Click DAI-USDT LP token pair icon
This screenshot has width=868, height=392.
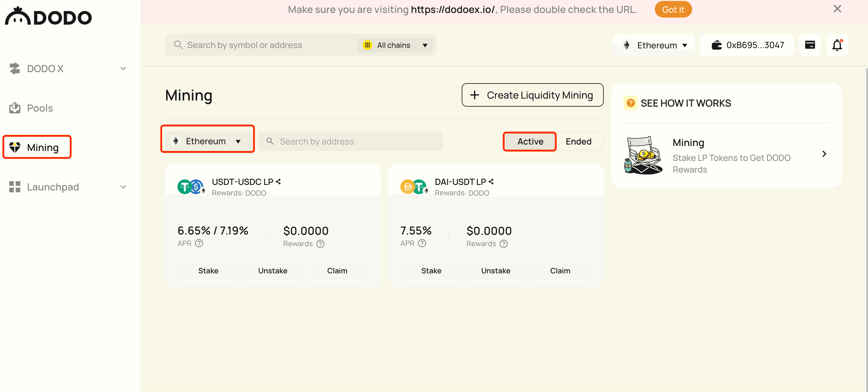tap(415, 187)
